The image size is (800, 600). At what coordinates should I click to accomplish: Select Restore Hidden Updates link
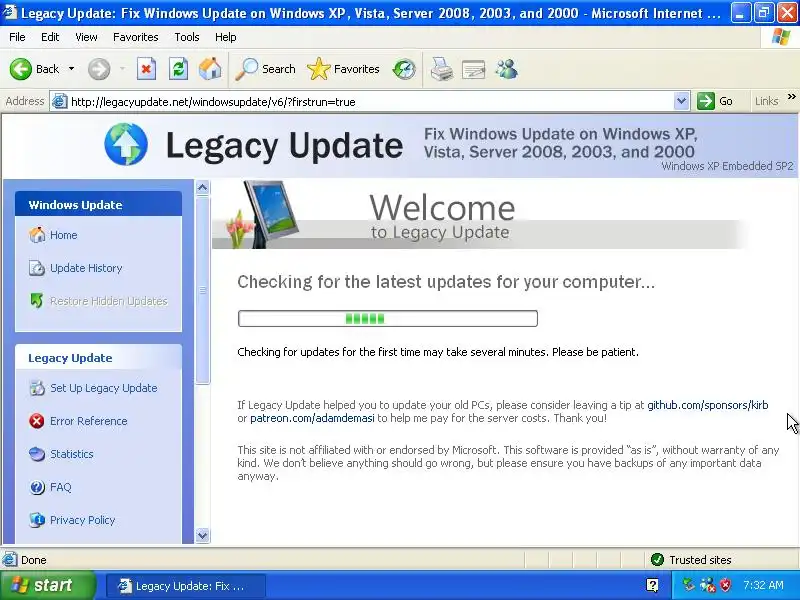(109, 301)
